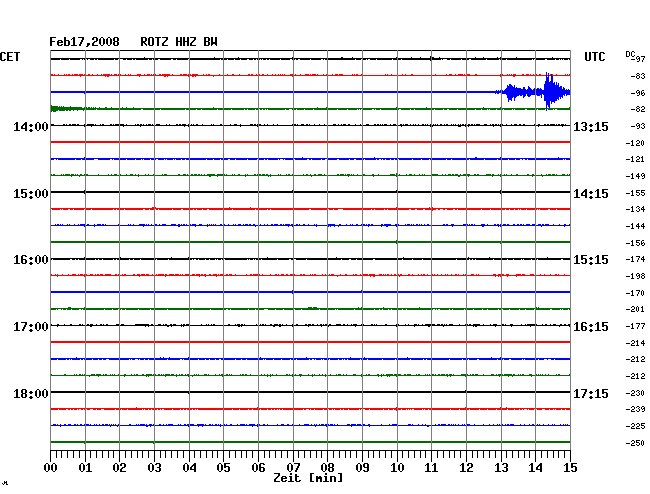Click the DC offset value '-170'
This screenshot has width=650, height=494.
635,293
